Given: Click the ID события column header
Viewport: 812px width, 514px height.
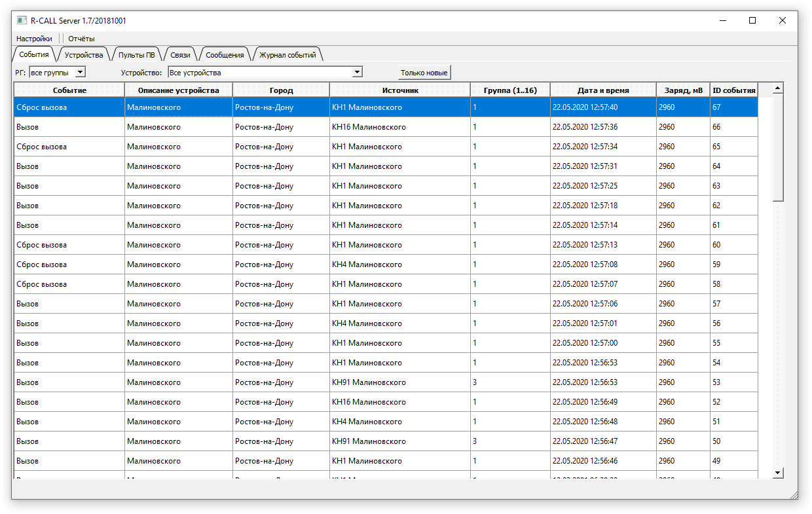Looking at the screenshot, I should pos(733,90).
